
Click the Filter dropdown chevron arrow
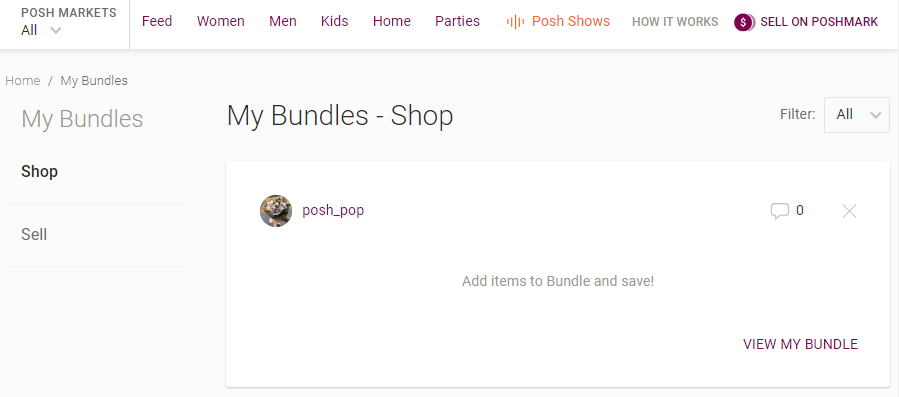[875, 115]
